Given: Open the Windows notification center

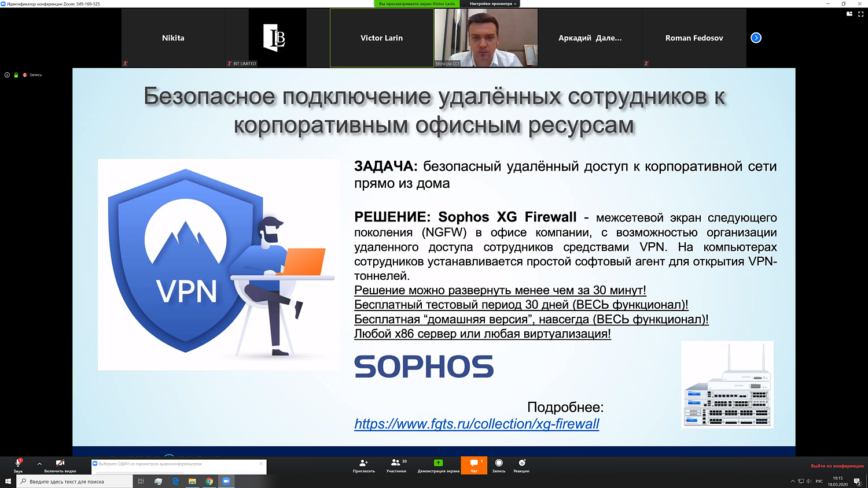Looking at the screenshot, I should 858,481.
